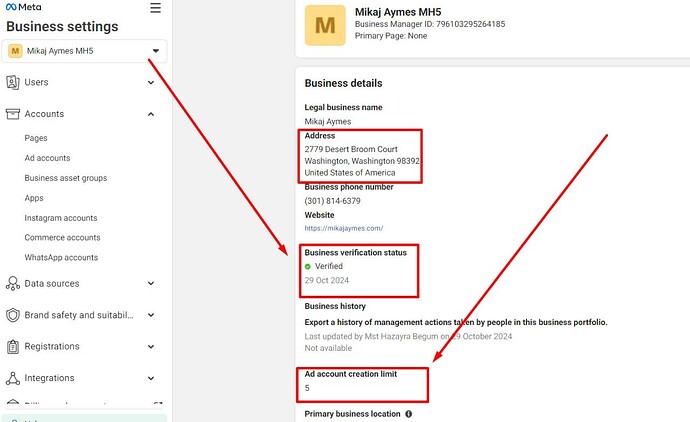Viewport: 690px width, 422px height.
Task: Expand the Registrations chevron
Action: (x=151, y=347)
